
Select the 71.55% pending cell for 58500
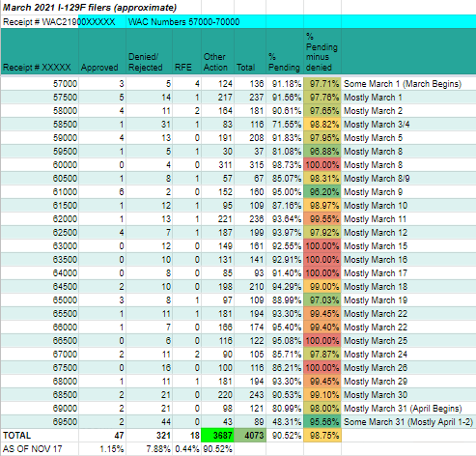(285, 125)
